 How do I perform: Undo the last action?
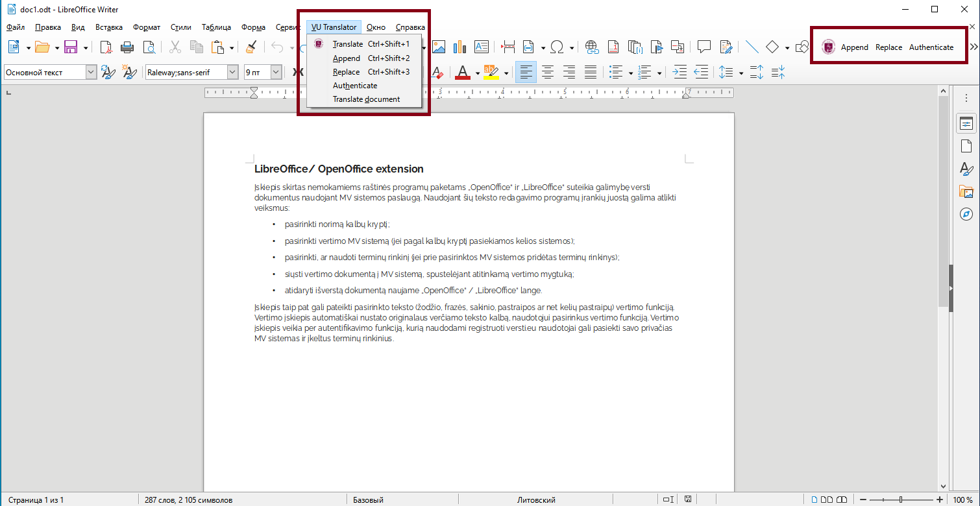click(x=277, y=47)
